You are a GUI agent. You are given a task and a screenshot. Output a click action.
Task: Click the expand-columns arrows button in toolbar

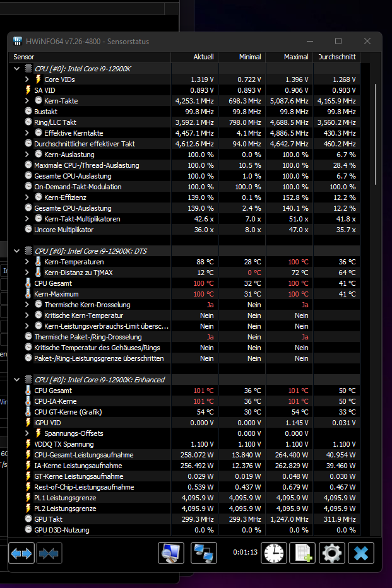(21, 553)
